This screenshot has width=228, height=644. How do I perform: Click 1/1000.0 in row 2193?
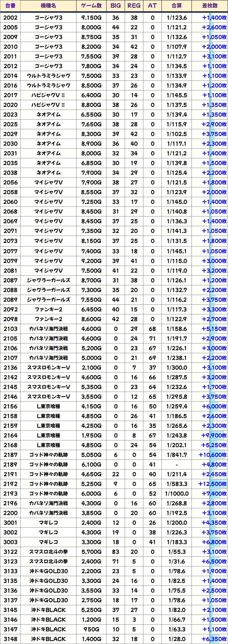[x=177, y=493]
